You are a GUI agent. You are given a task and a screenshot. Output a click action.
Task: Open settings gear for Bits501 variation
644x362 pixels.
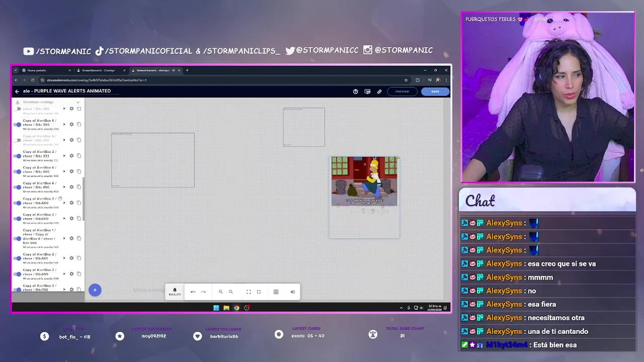(x=71, y=258)
